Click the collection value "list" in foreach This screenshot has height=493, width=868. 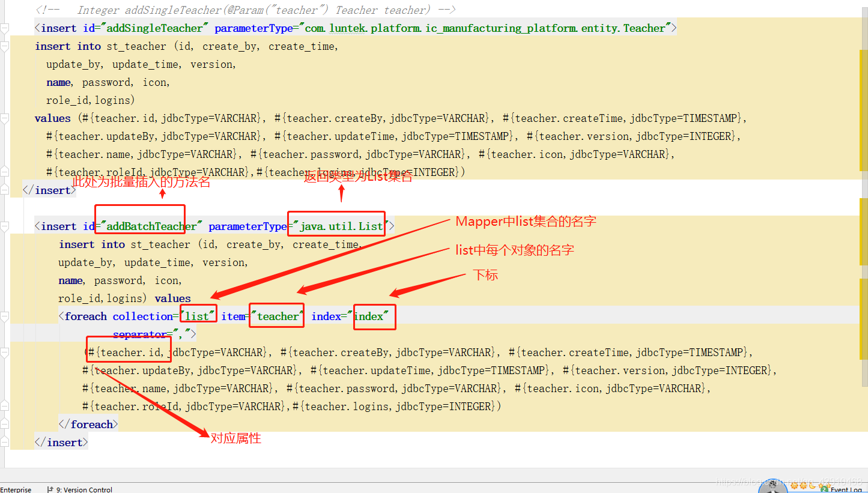click(x=197, y=316)
